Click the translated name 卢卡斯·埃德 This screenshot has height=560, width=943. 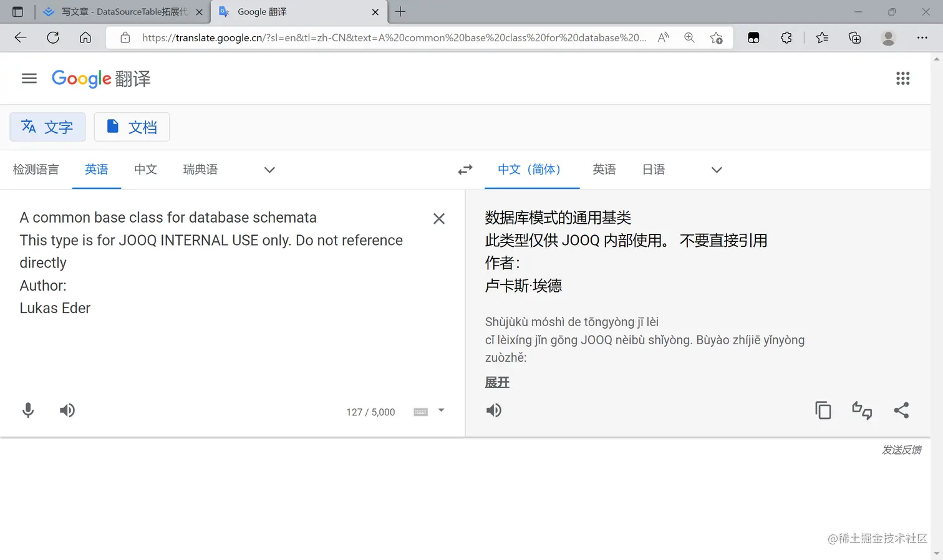click(523, 286)
